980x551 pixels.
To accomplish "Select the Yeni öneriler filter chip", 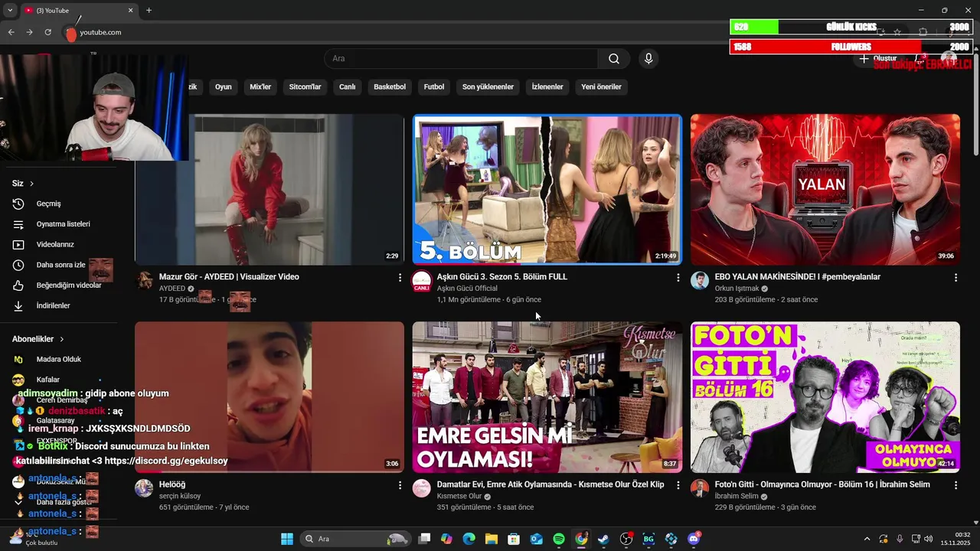I will 601,86.
